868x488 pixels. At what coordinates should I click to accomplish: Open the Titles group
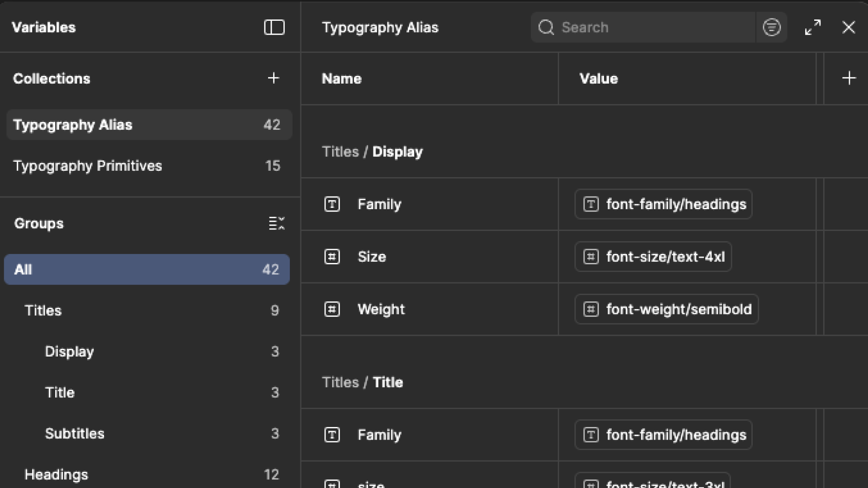pos(43,310)
